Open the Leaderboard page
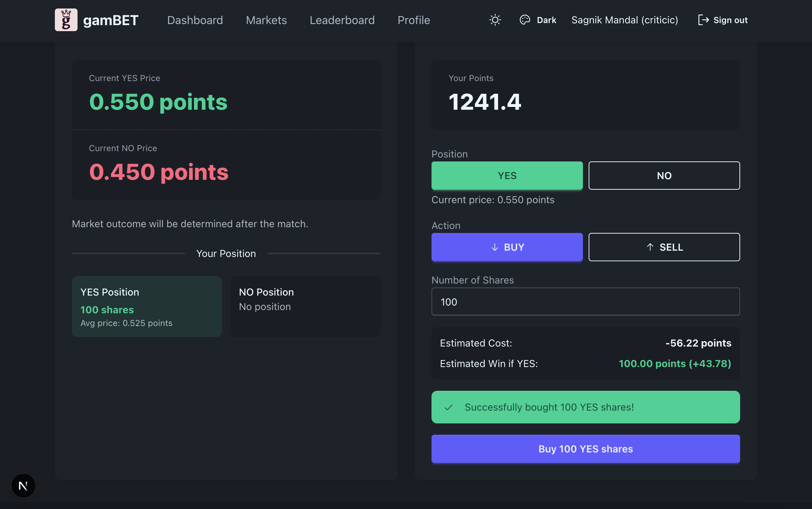The image size is (812, 509). pyautogui.click(x=342, y=20)
